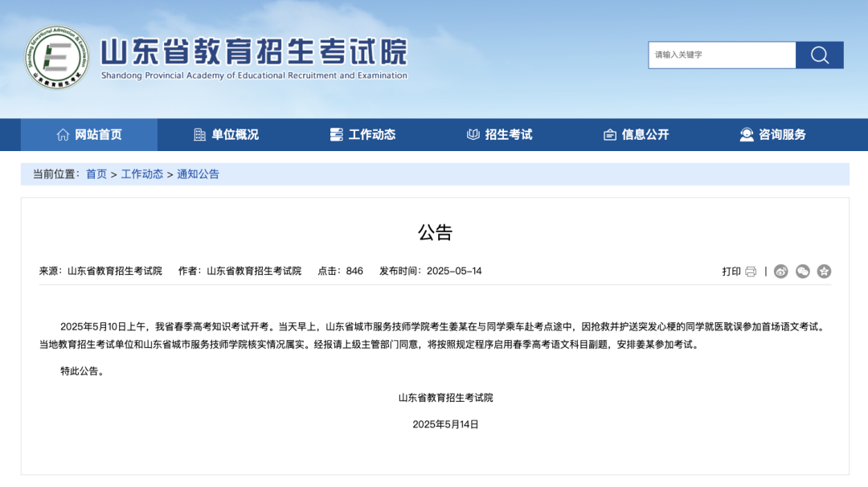Click the English name Shandong Provincial Academy subtitle
The image size is (868, 487).
pos(254,76)
